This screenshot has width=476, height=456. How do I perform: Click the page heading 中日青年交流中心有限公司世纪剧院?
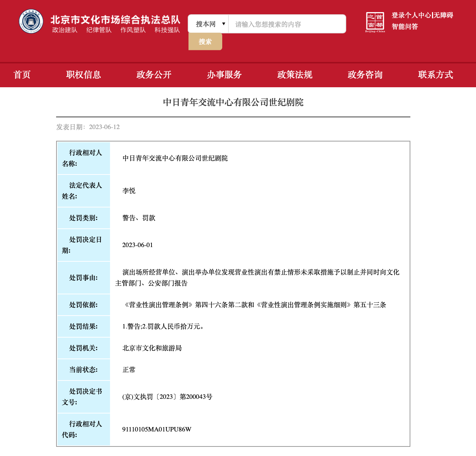point(233,102)
